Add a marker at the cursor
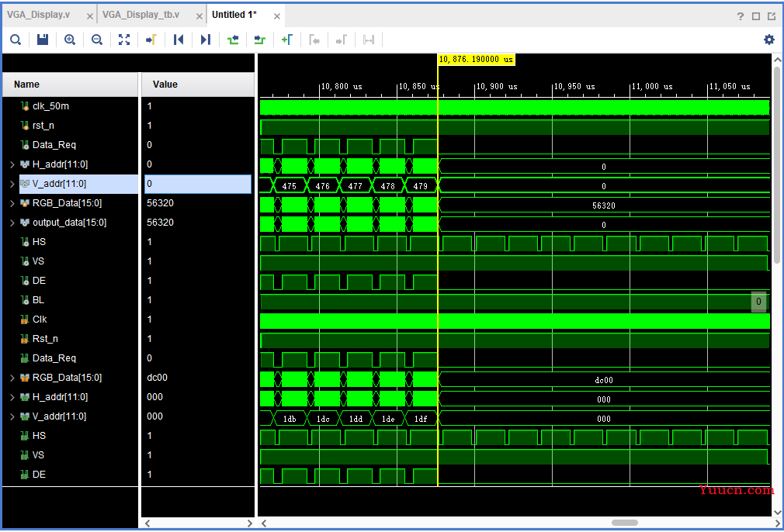 click(287, 40)
